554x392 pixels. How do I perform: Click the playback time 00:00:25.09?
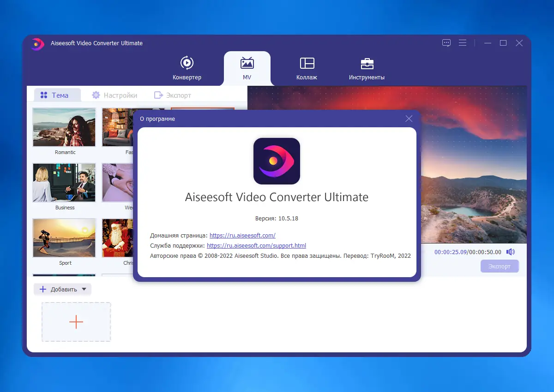pyautogui.click(x=450, y=252)
